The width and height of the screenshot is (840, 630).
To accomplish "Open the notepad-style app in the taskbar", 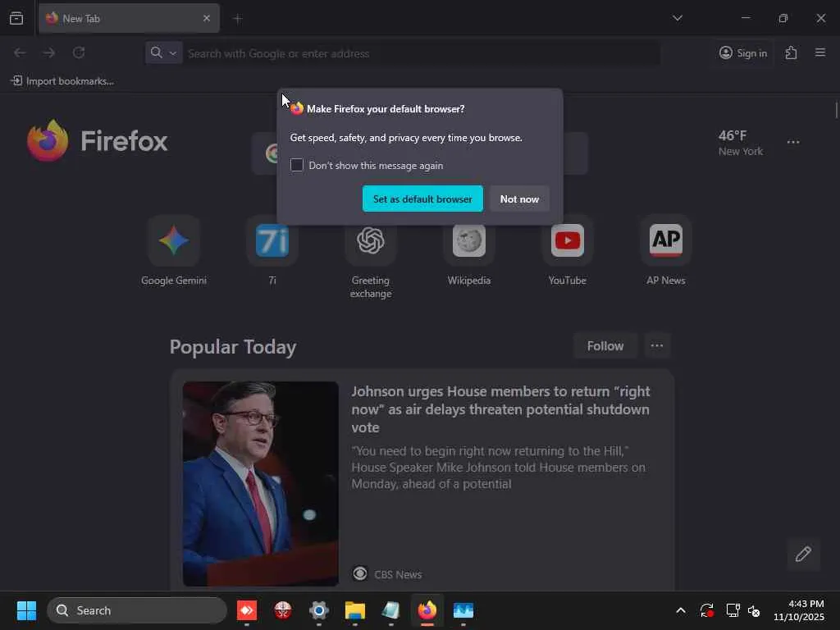I will pyautogui.click(x=391, y=610).
